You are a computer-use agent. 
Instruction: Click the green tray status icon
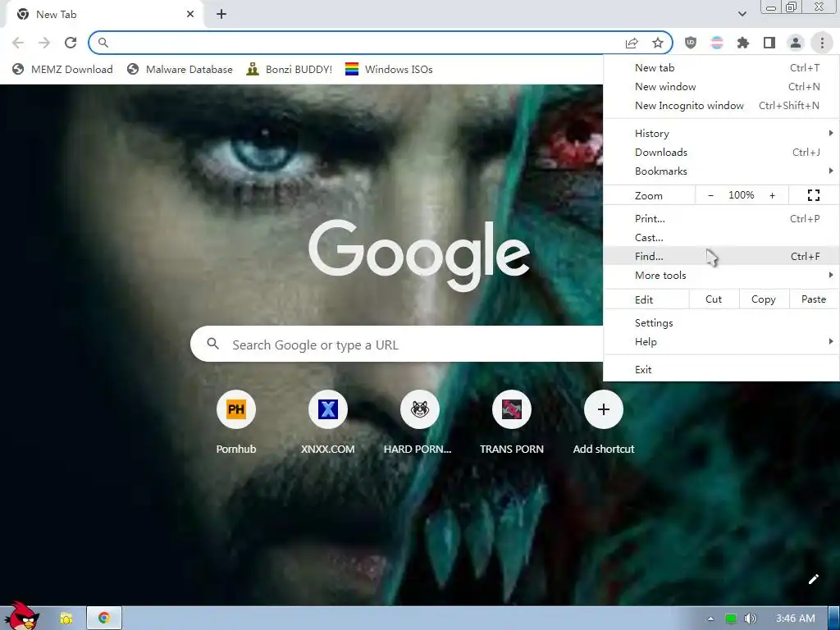click(x=730, y=619)
